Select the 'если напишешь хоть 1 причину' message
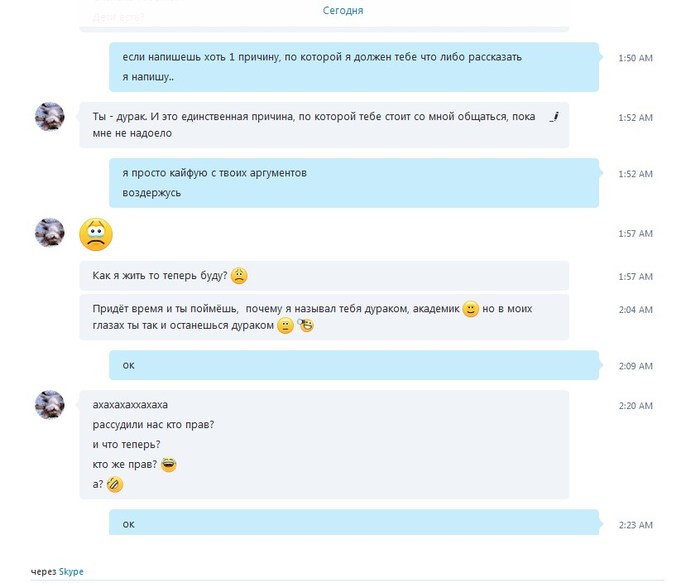This screenshot has width=700, height=583. coord(354,67)
